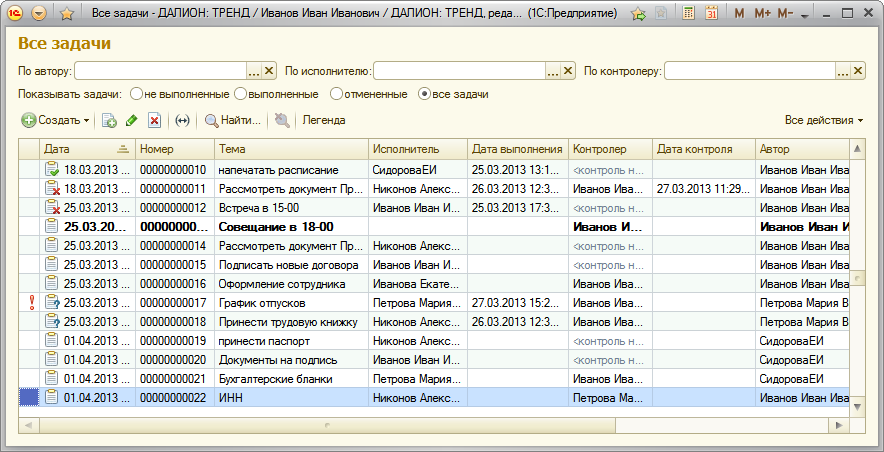
Task: Click the Номер column header
Action: [175, 149]
